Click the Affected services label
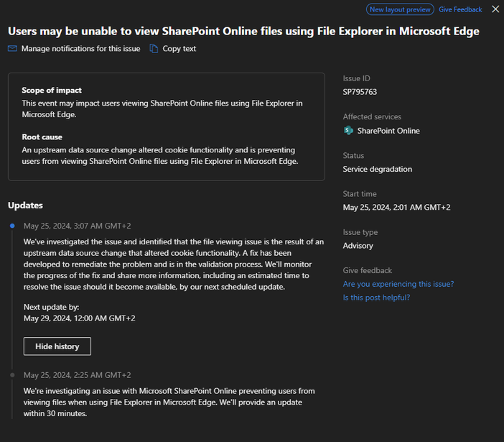The width and height of the screenshot is (504, 442). [x=372, y=116]
